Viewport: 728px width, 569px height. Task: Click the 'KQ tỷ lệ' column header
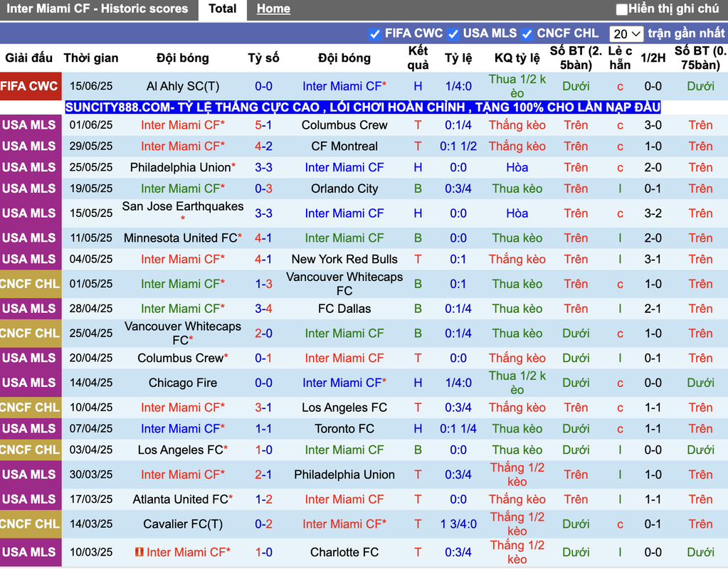pos(517,58)
